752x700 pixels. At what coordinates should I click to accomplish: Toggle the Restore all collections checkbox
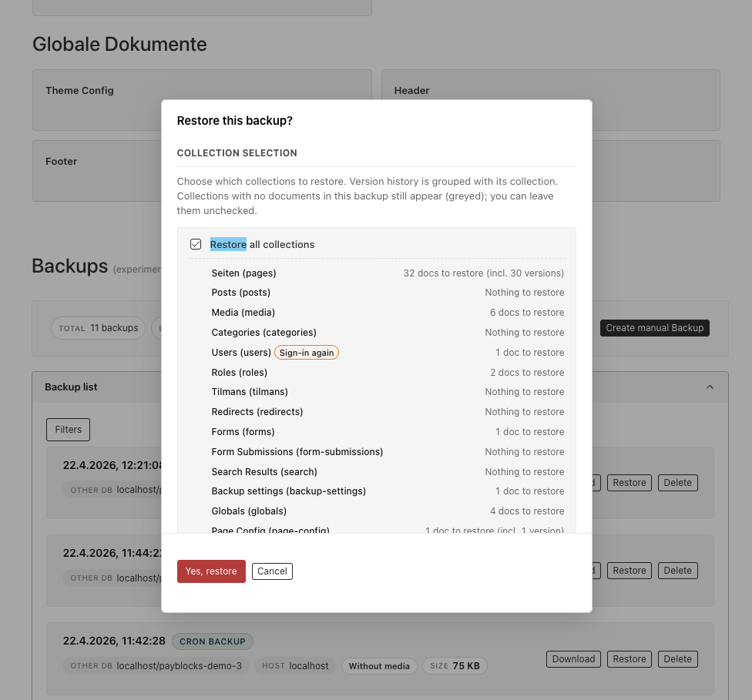click(x=196, y=245)
